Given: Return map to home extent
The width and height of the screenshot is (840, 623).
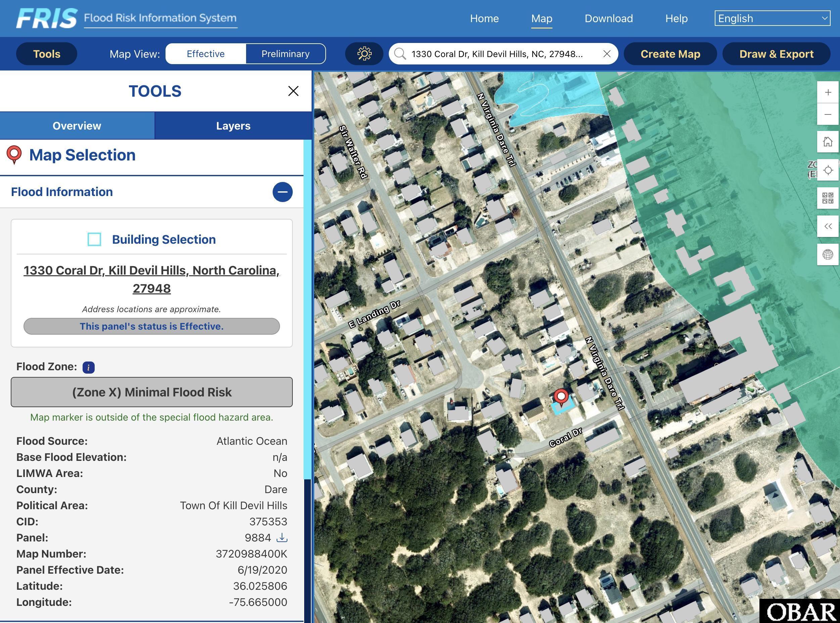Looking at the screenshot, I should (828, 142).
